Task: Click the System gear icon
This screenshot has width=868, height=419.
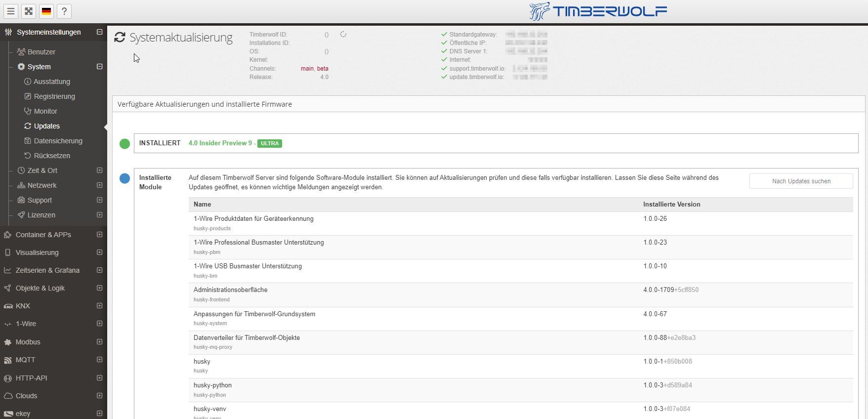Action: [21, 67]
